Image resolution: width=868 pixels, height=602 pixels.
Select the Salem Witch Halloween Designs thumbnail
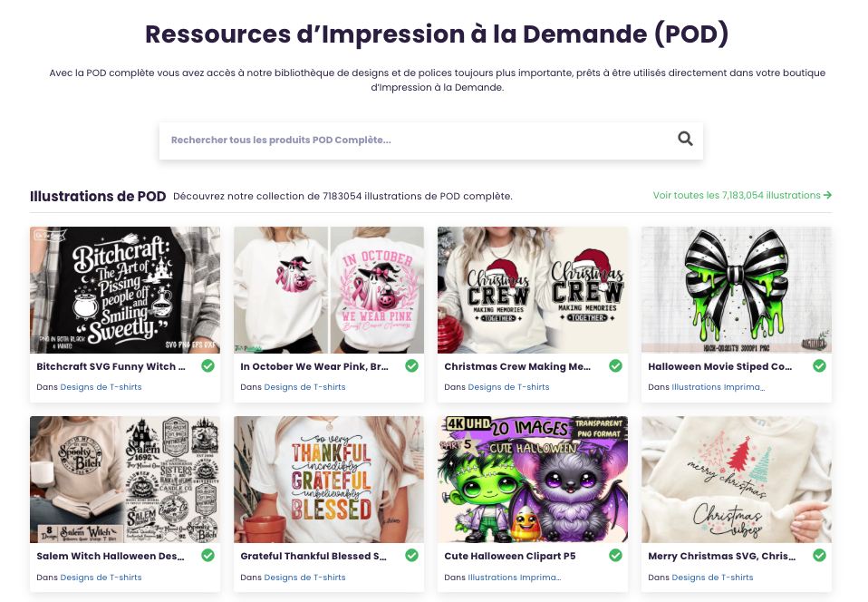pos(125,480)
